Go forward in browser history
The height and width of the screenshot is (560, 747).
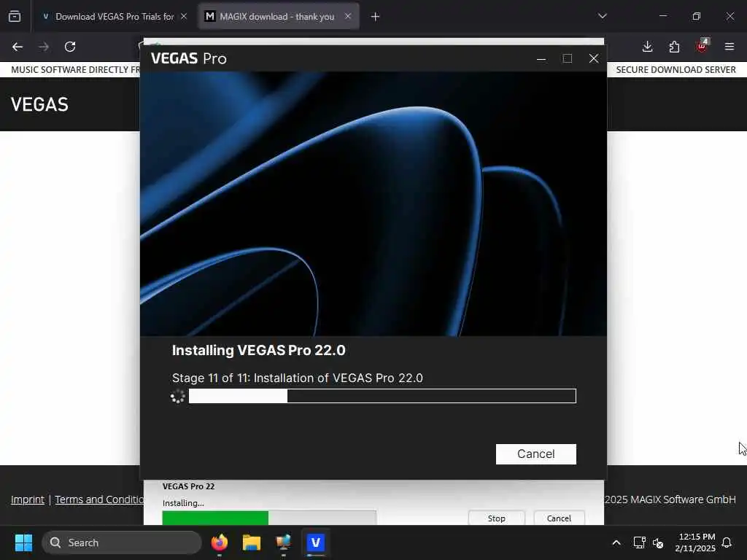click(44, 47)
